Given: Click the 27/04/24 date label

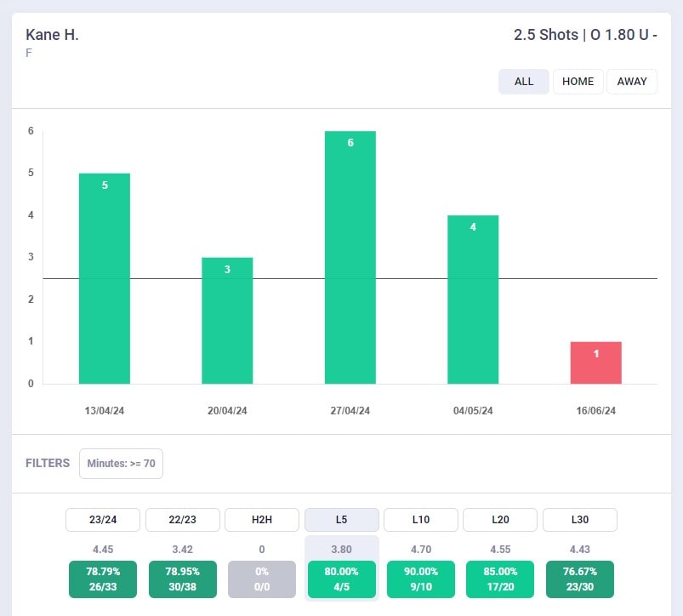Looking at the screenshot, I should coord(350,411).
